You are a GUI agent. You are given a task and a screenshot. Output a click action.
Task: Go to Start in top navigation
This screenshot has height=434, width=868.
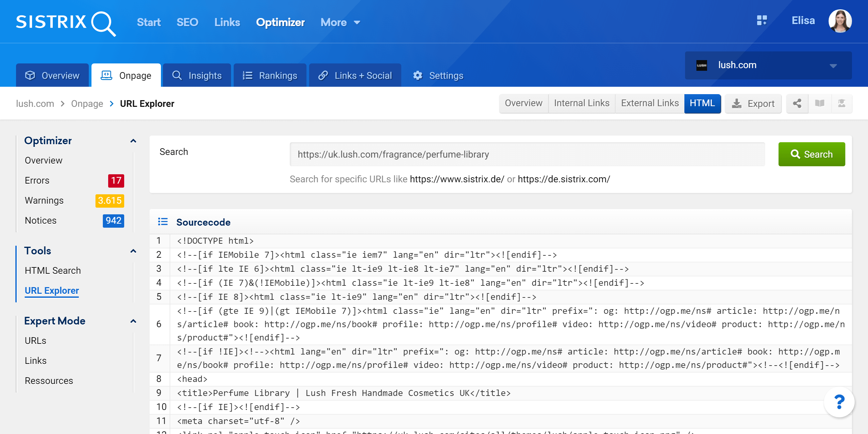pyautogui.click(x=149, y=22)
